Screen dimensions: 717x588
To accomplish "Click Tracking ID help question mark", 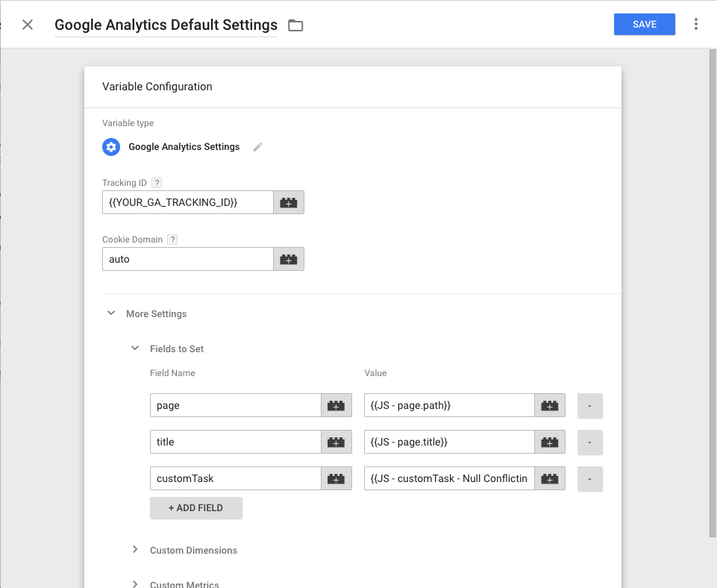I will [157, 183].
